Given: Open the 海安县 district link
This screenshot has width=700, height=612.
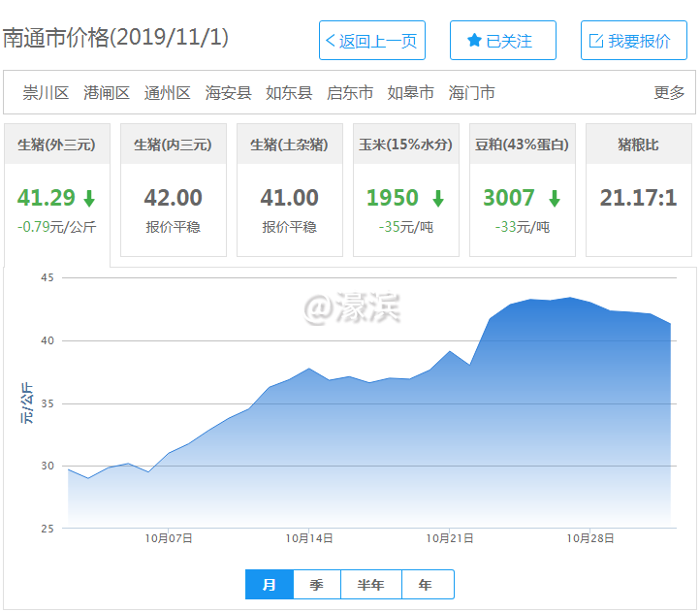Looking at the screenshot, I should coord(229,93).
